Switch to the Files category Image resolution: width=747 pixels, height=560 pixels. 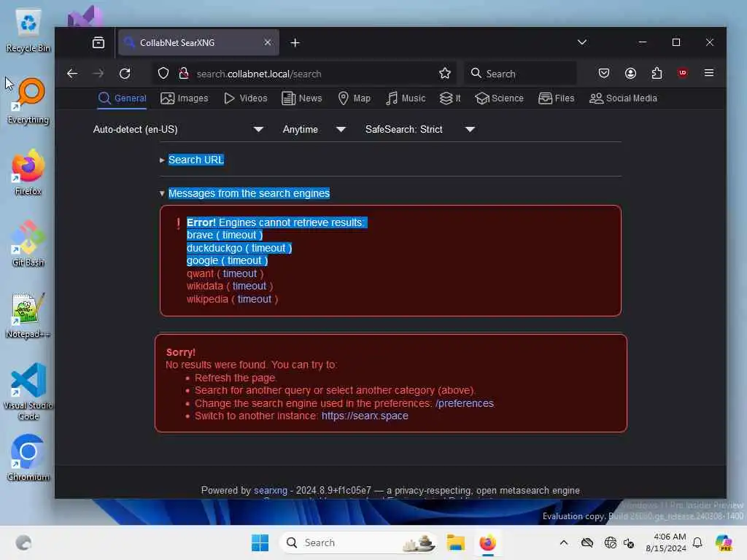pyautogui.click(x=556, y=98)
